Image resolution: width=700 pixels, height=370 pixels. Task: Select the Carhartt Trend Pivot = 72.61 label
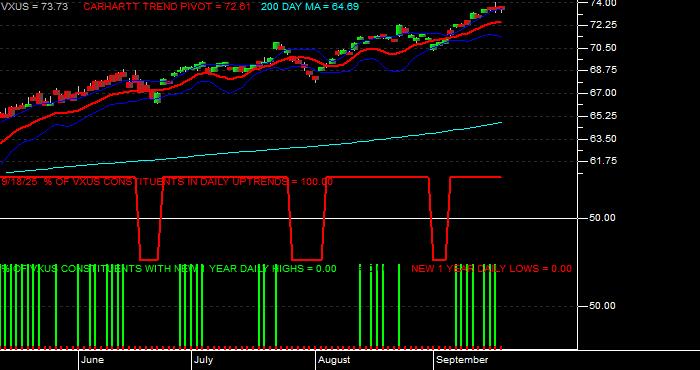167,7
